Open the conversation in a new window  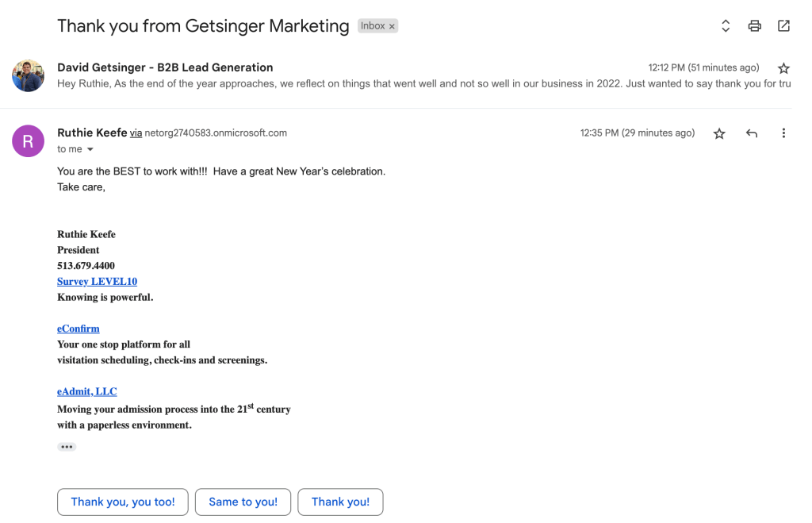[x=783, y=26]
